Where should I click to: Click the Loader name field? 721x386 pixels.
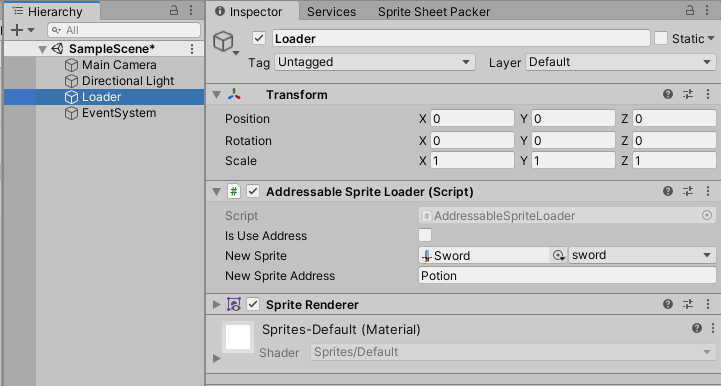461,39
